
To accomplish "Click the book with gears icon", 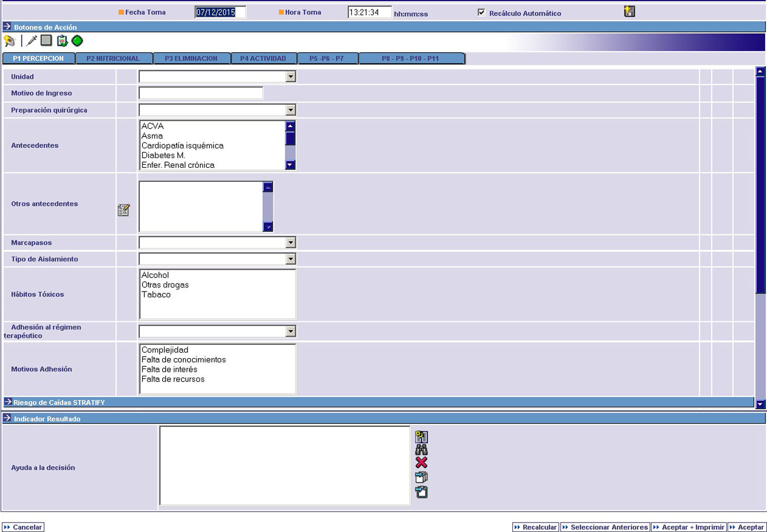I will tap(421, 436).
